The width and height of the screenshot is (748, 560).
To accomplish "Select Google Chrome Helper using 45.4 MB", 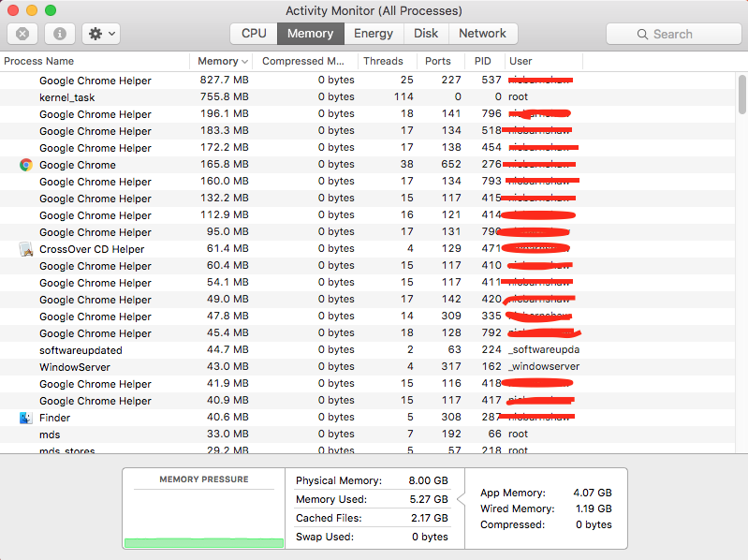I will pyautogui.click(x=367, y=333).
